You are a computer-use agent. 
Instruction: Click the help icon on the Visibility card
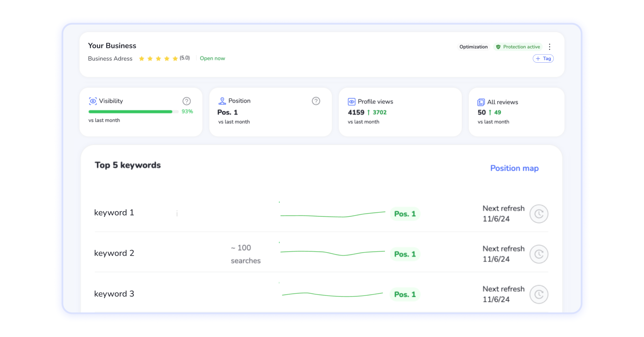point(186,101)
